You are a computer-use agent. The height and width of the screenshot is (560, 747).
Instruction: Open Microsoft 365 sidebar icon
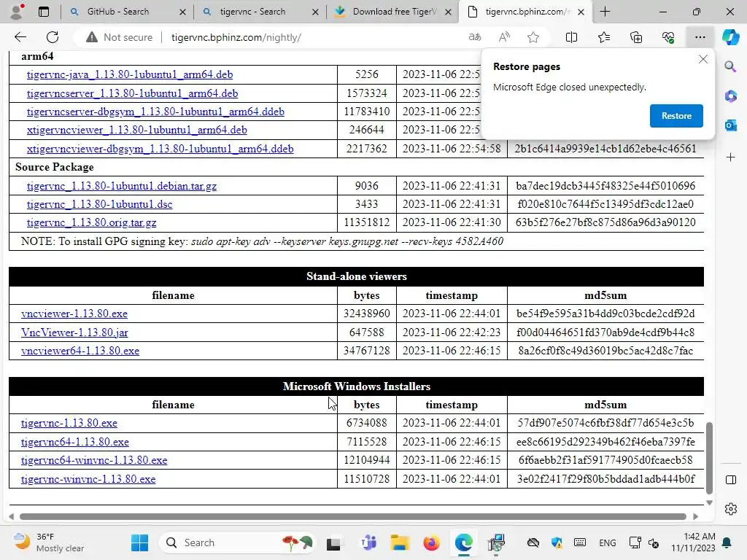[730, 96]
